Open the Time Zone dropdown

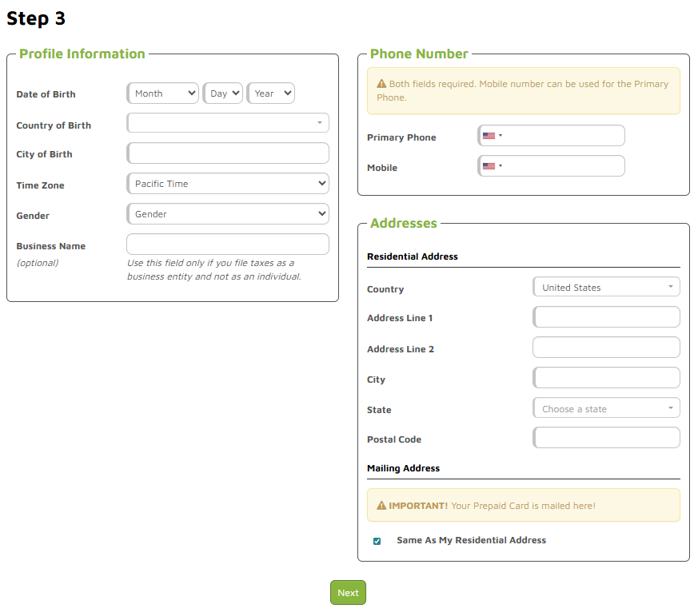coord(228,184)
